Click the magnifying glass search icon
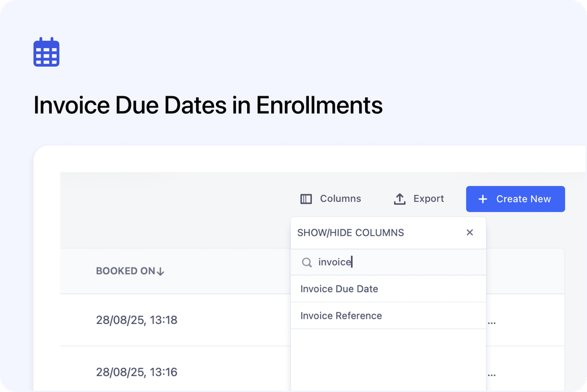The width and height of the screenshot is (587, 392). pyautogui.click(x=306, y=262)
